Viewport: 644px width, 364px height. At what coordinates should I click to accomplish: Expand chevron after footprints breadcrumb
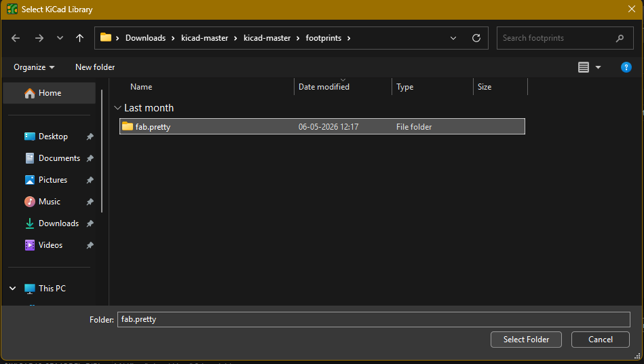tap(349, 38)
